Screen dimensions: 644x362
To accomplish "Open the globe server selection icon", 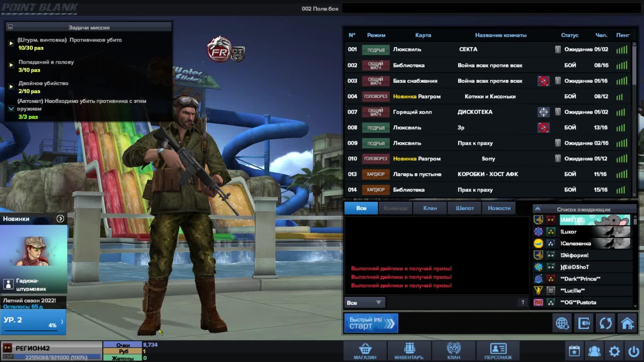I will 562,323.
